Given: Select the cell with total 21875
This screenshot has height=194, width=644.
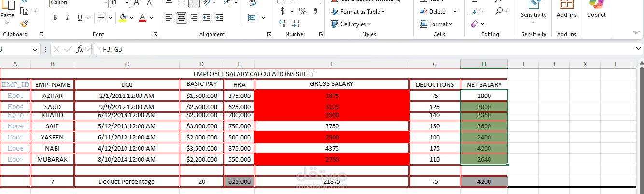Looking at the screenshot, I should pos(332,181).
